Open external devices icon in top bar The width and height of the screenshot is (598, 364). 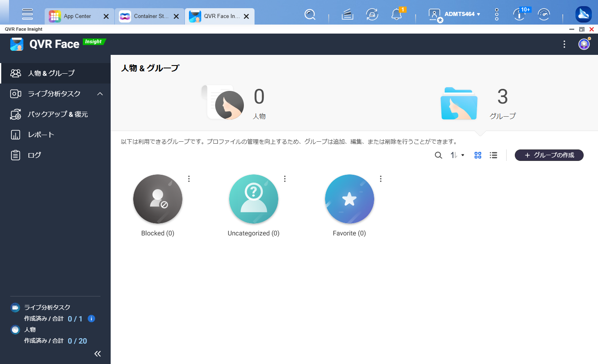pyautogui.click(x=372, y=15)
